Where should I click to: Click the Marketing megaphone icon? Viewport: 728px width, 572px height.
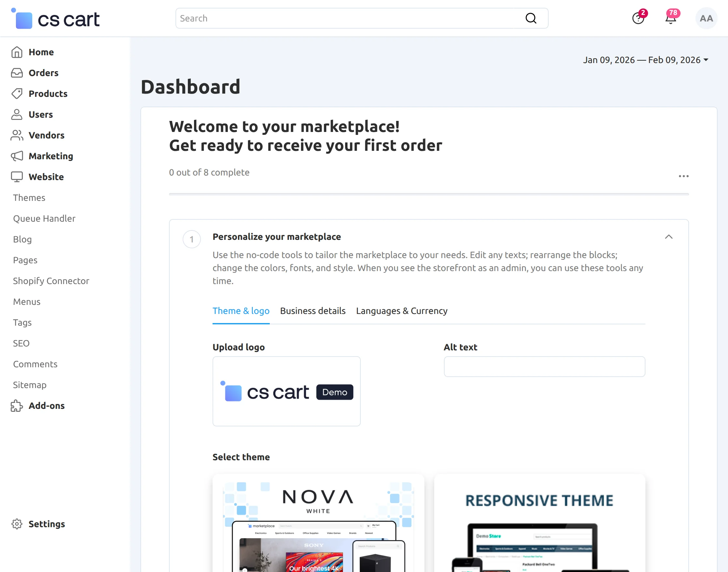[x=17, y=156]
